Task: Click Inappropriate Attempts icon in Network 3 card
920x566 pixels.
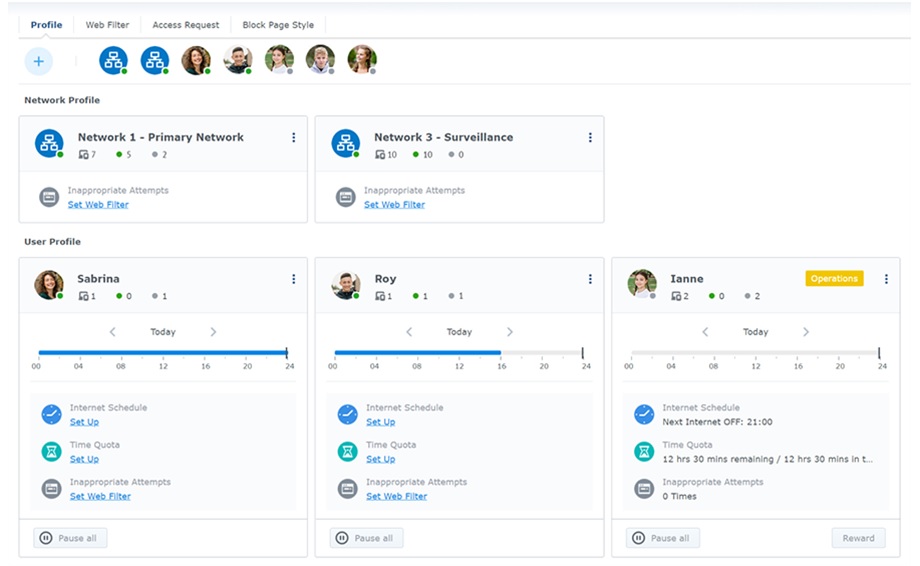Action: (346, 197)
